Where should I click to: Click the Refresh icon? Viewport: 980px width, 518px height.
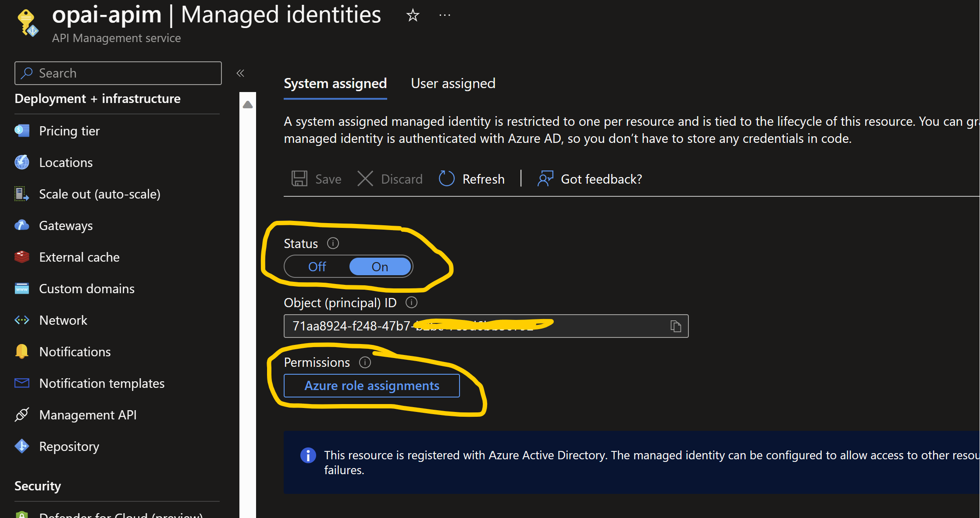pyautogui.click(x=446, y=179)
